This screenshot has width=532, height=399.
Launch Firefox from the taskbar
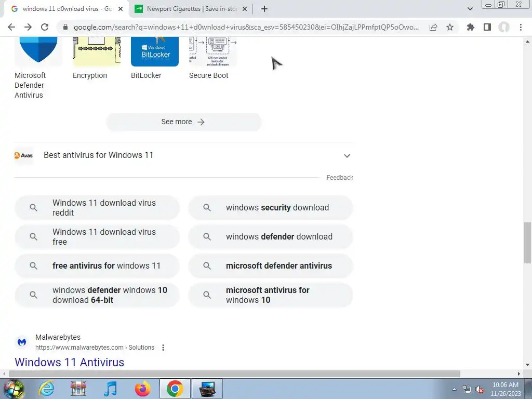coord(142,389)
